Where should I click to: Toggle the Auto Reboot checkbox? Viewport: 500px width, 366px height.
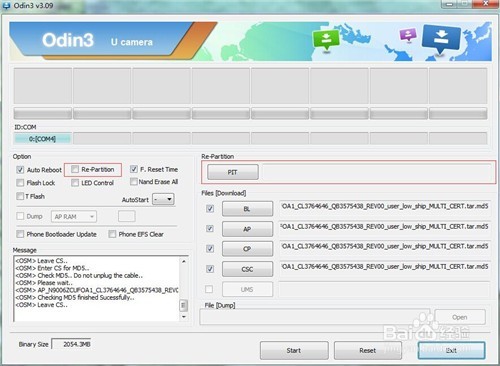(x=20, y=170)
